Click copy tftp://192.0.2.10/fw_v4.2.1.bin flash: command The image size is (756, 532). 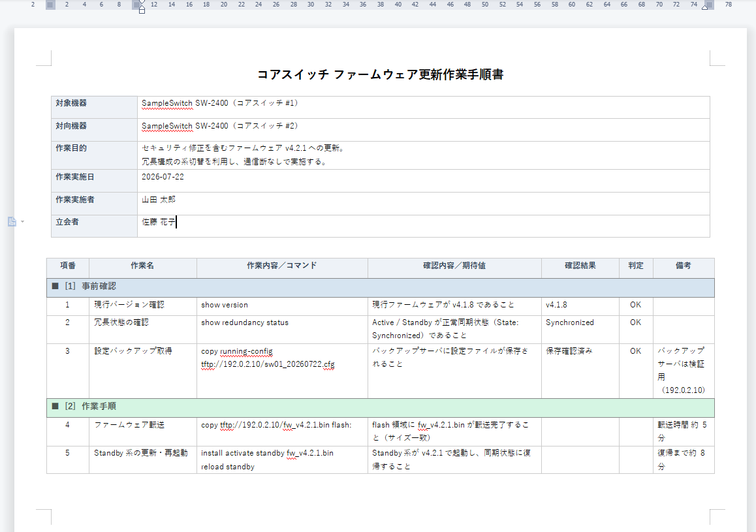point(276,425)
